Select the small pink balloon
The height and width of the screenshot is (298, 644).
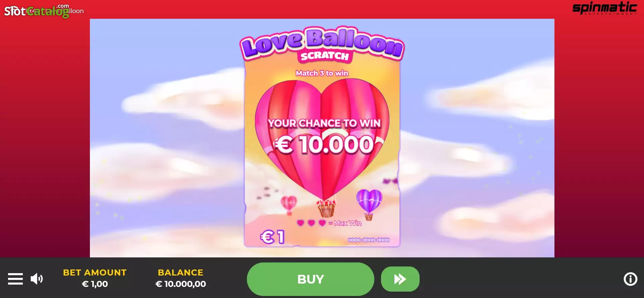(289, 204)
